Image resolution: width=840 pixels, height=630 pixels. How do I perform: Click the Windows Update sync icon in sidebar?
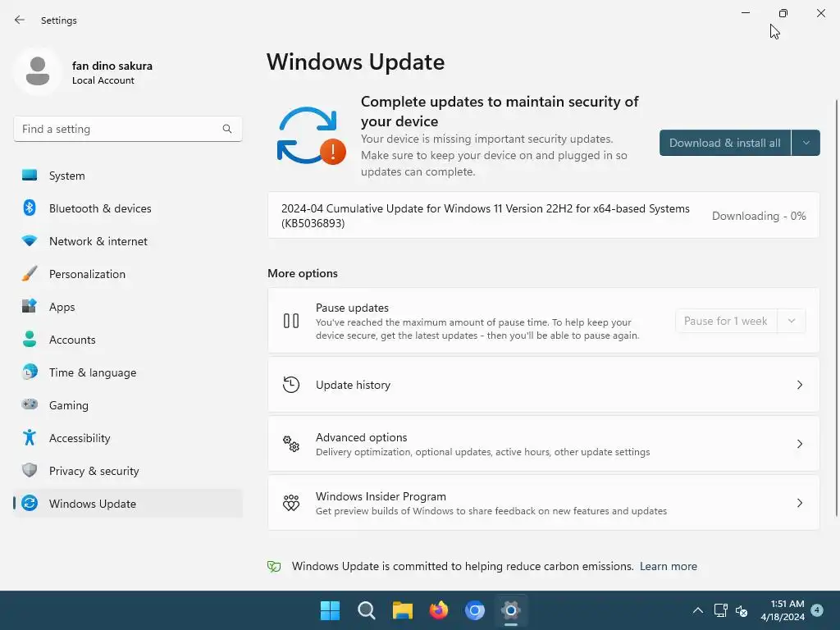click(x=30, y=503)
